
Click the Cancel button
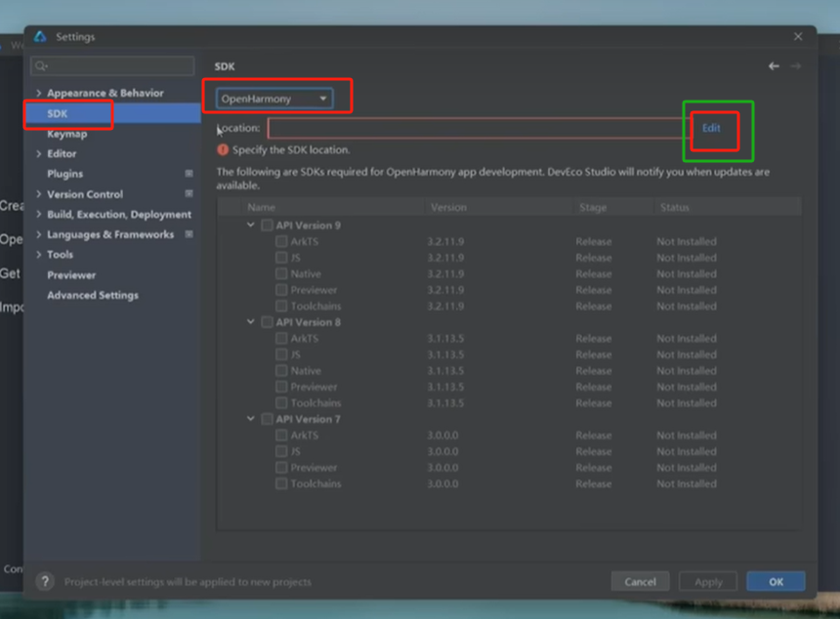click(640, 582)
